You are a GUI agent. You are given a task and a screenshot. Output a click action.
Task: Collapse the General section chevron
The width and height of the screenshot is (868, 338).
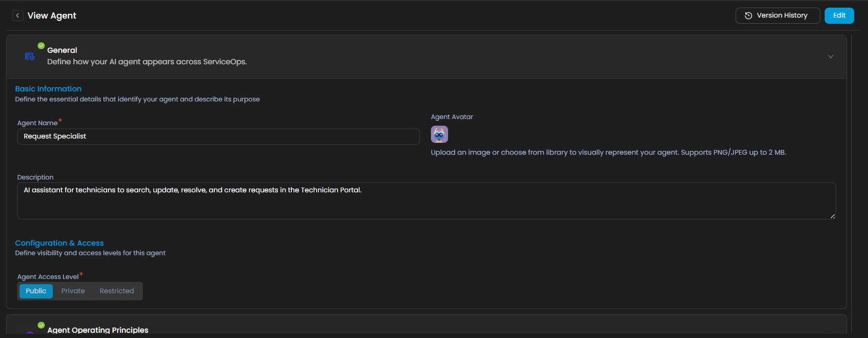830,57
